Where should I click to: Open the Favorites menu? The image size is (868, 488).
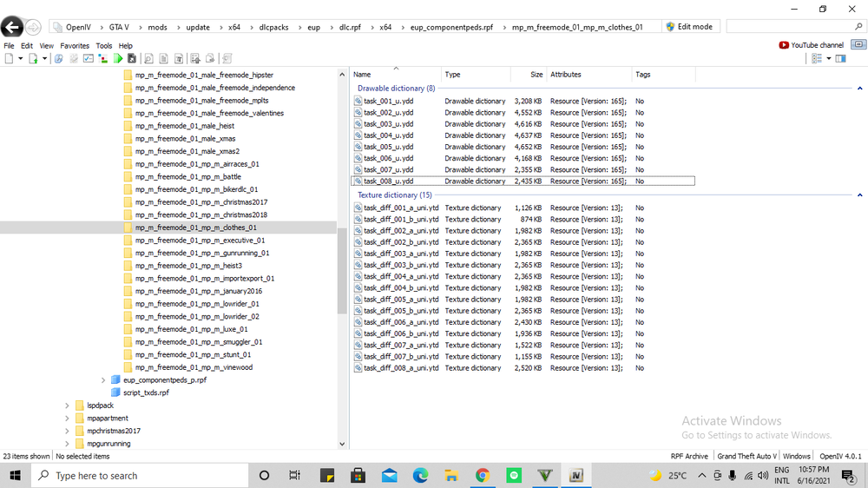click(x=75, y=46)
